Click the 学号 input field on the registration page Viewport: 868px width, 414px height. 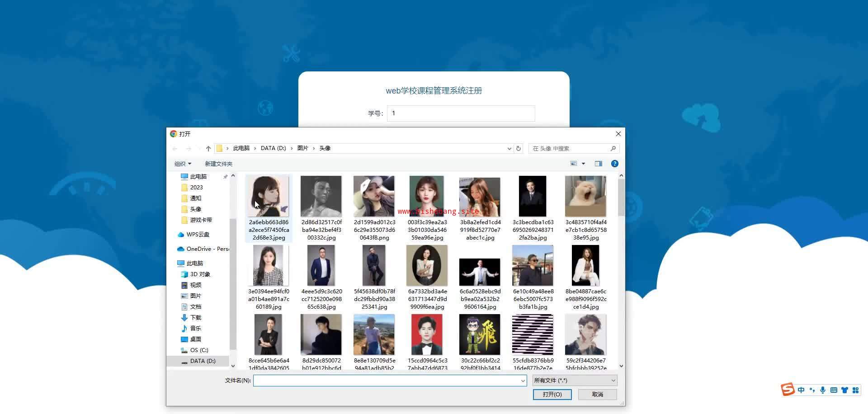pyautogui.click(x=461, y=113)
